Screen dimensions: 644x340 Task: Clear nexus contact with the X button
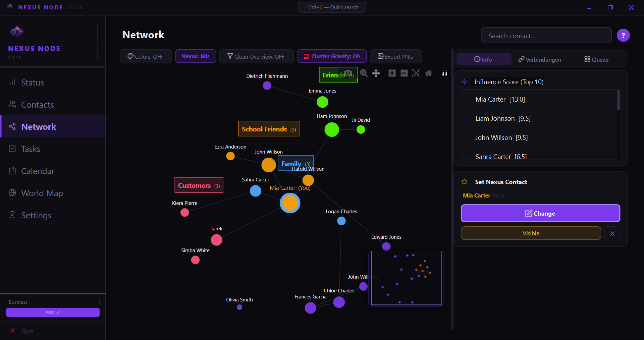tap(612, 233)
